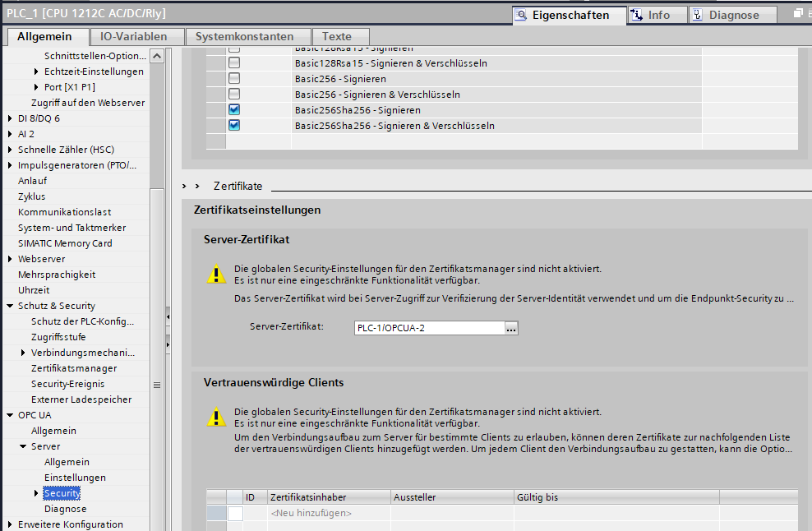This screenshot has height=531, width=812.
Task: Open Zugriffsstufe settings
Action: [x=58, y=337]
